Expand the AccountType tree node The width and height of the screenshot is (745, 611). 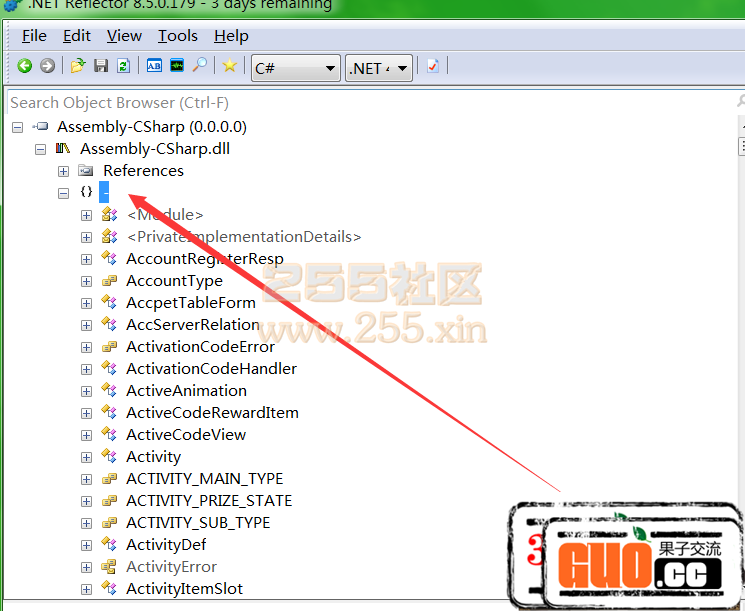click(87, 281)
